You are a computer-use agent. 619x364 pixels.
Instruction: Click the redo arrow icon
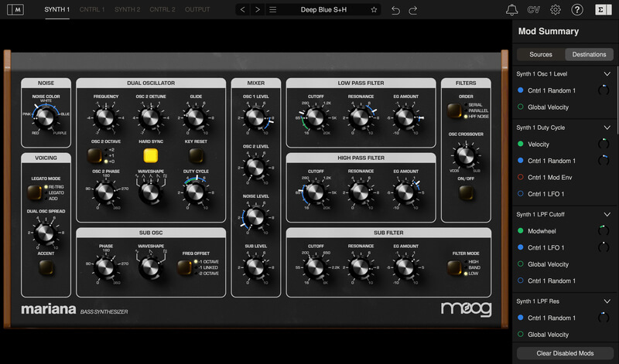tap(413, 10)
